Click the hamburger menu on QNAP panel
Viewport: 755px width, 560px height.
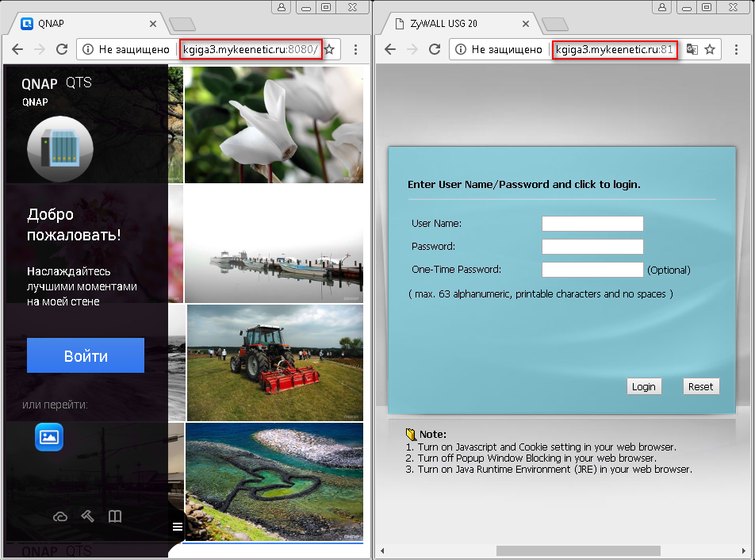pyautogui.click(x=177, y=527)
